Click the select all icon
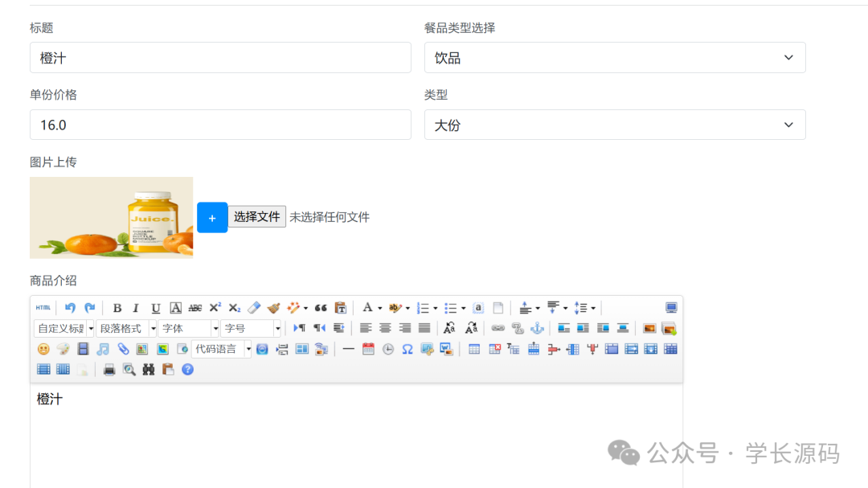The image size is (868, 488). [x=478, y=307]
